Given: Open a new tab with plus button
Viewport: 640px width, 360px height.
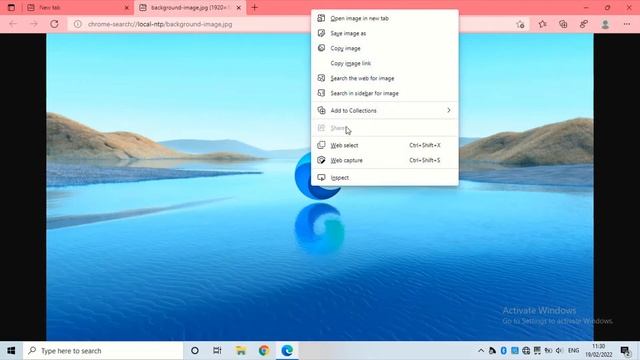Looking at the screenshot, I should pyautogui.click(x=255, y=7).
